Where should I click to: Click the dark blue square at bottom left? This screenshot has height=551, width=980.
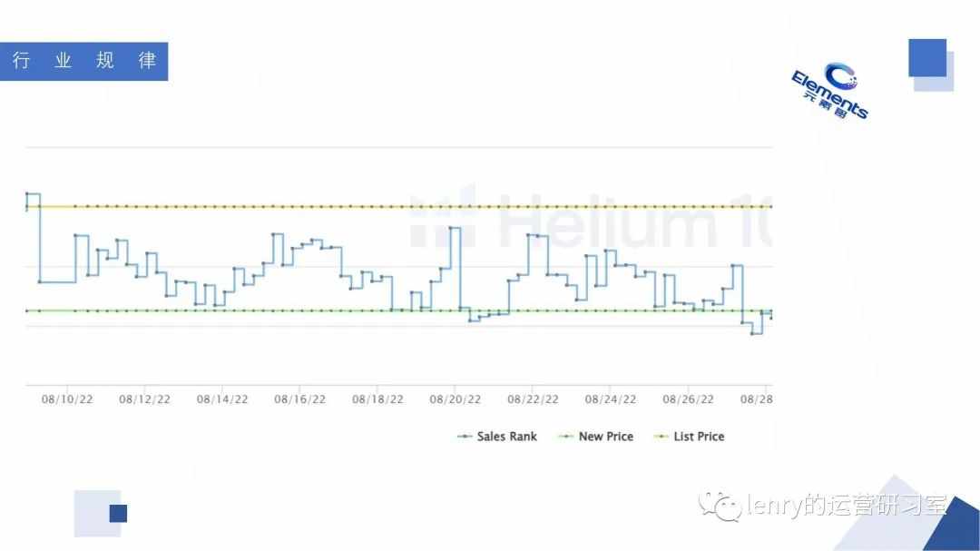coord(118,514)
